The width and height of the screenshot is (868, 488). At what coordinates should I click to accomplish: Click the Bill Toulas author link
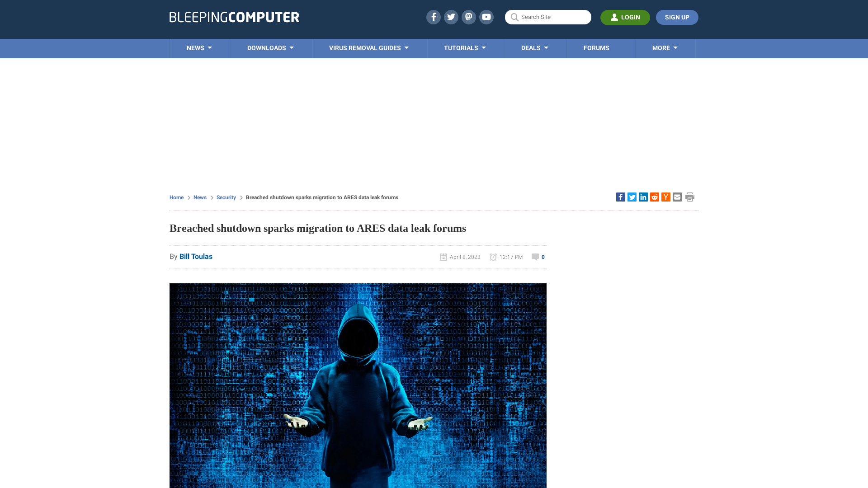pyautogui.click(x=196, y=256)
